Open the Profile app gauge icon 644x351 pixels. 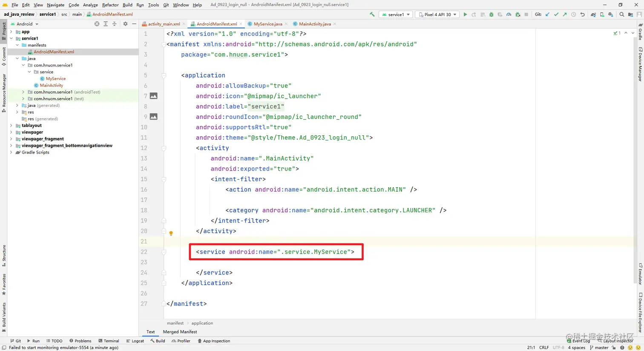tap(509, 14)
